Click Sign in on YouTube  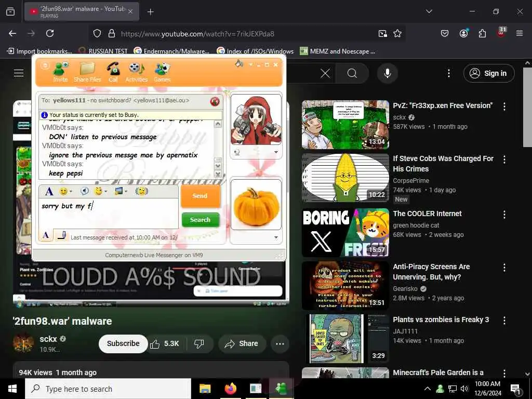(x=488, y=73)
